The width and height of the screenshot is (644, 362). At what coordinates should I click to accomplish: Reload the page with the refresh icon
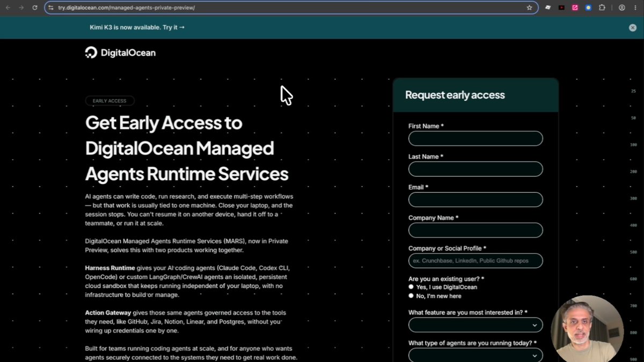(x=35, y=8)
